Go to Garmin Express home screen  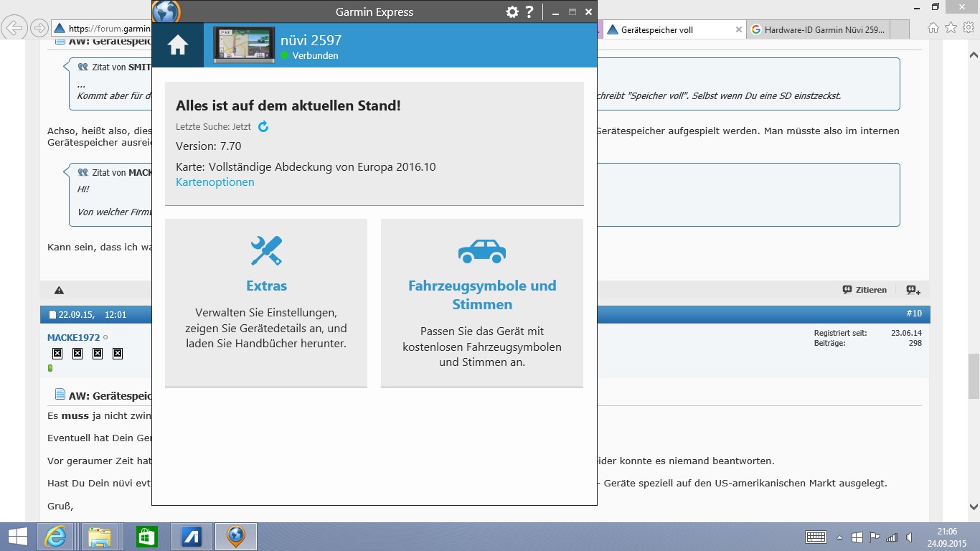click(x=177, y=45)
